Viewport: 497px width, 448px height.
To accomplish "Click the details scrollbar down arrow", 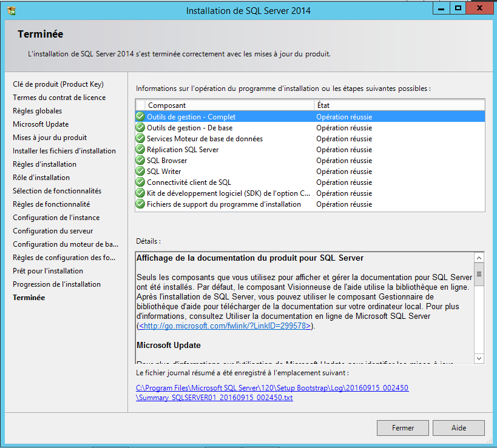I will pos(479,358).
